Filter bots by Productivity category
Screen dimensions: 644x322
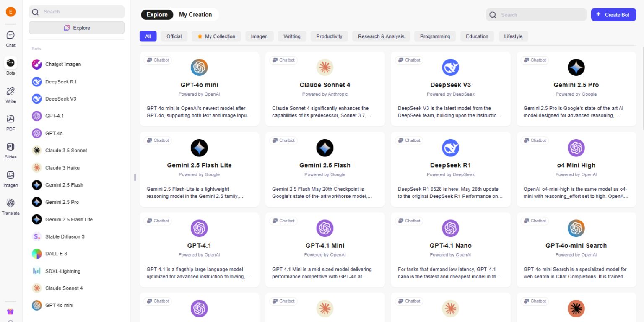[x=329, y=36]
